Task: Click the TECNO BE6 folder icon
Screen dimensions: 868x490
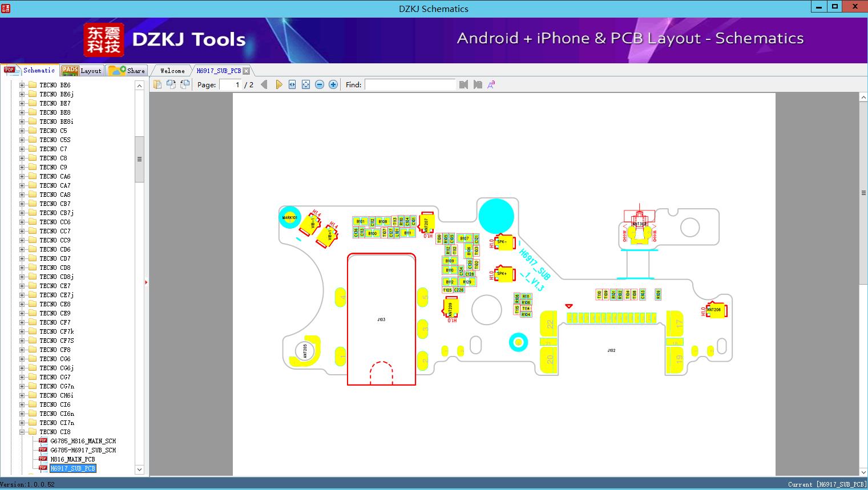Action: click(x=33, y=85)
